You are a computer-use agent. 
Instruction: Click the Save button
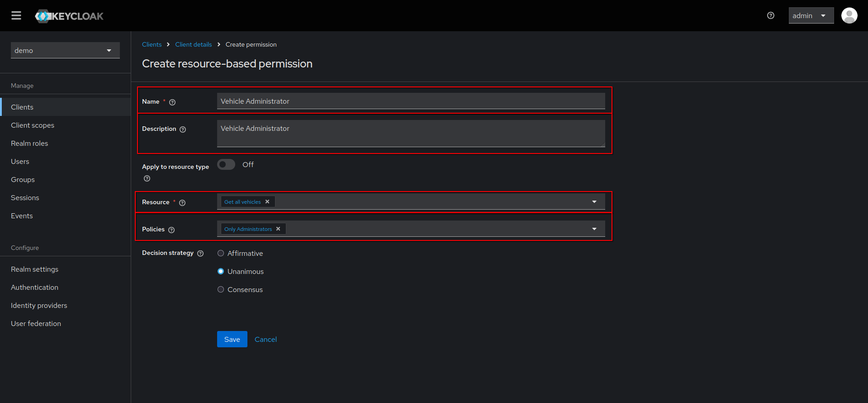(232, 339)
